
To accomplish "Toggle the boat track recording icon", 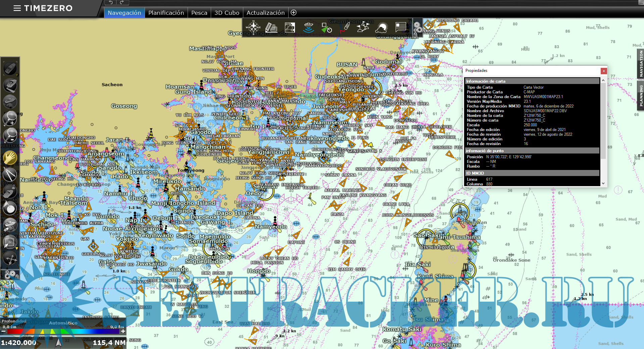I will [345, 28].
